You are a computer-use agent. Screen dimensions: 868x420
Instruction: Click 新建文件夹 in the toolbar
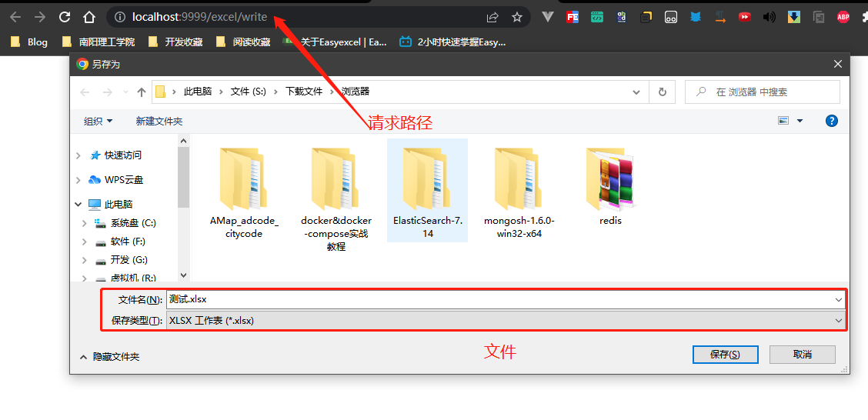click(159, 122)
